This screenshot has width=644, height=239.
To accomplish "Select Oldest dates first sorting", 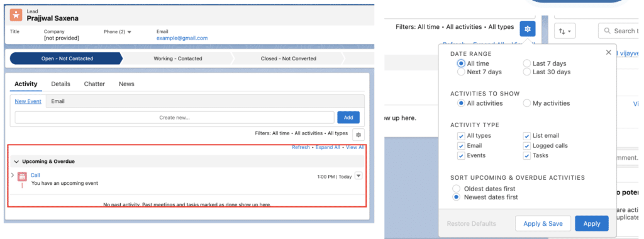I will 457,189.
